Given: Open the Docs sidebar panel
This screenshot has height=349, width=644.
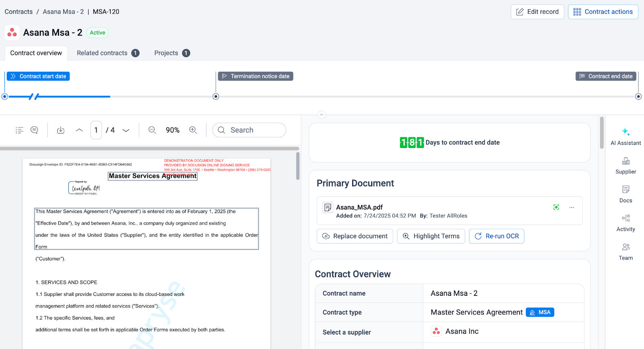Looking at the screenshot, I should (x=625, y=194).
